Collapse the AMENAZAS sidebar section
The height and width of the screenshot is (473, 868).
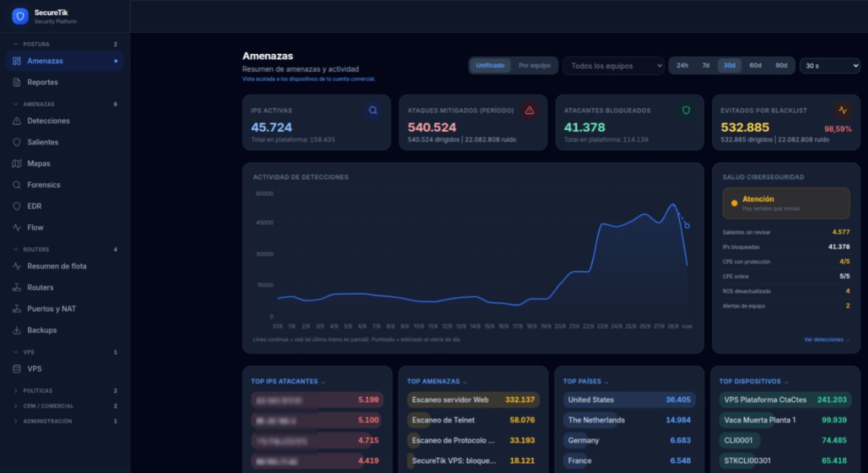(65, 104)
